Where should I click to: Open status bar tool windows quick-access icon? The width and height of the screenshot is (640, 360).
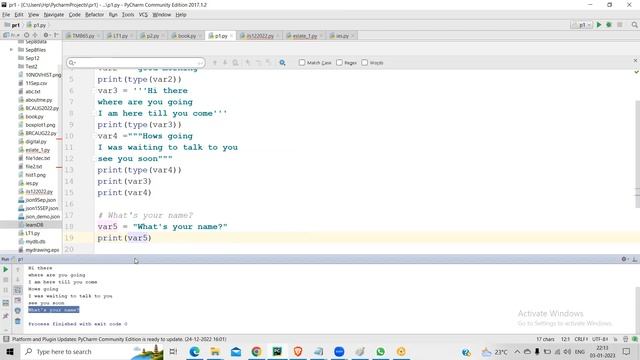[x=6, y=339]
